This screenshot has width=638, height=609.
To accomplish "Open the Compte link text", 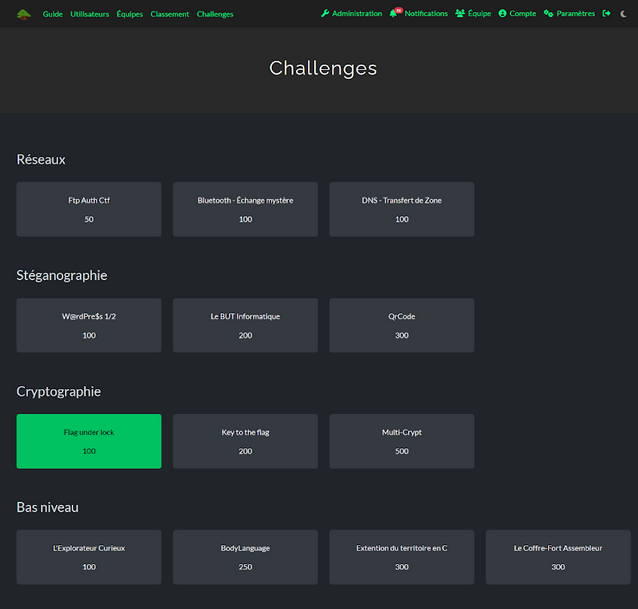I will 522,13.
